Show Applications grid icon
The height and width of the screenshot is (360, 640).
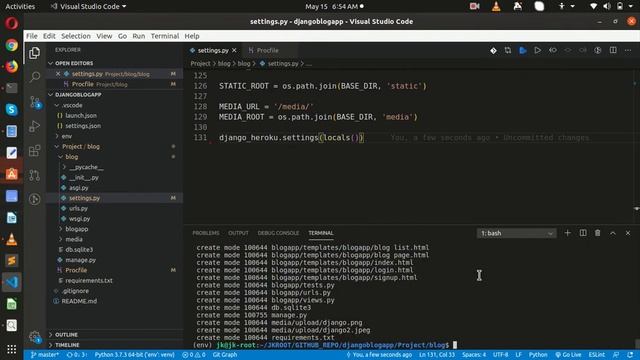pos(11,349)
